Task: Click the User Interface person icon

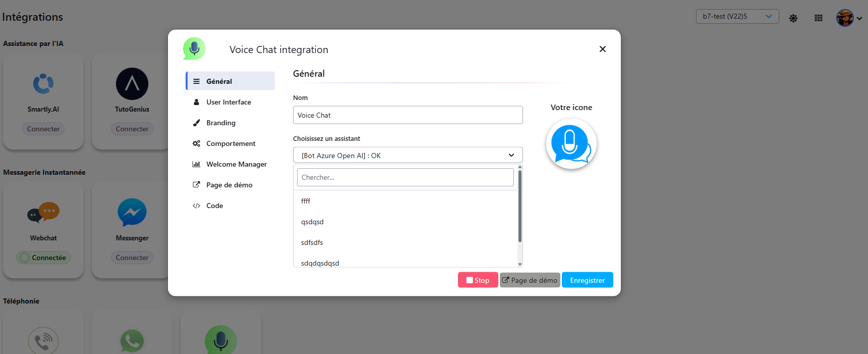Action: 196,102
